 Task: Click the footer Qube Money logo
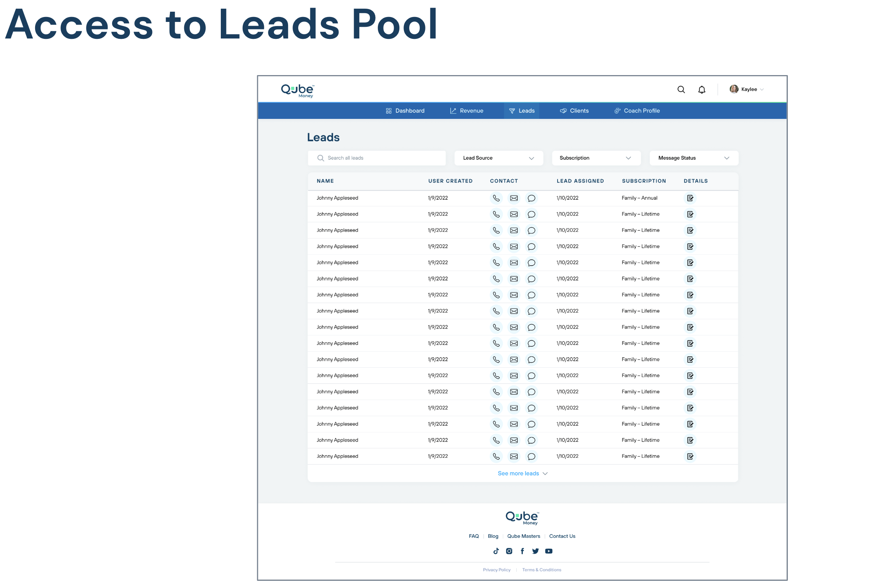coord(522,518)
